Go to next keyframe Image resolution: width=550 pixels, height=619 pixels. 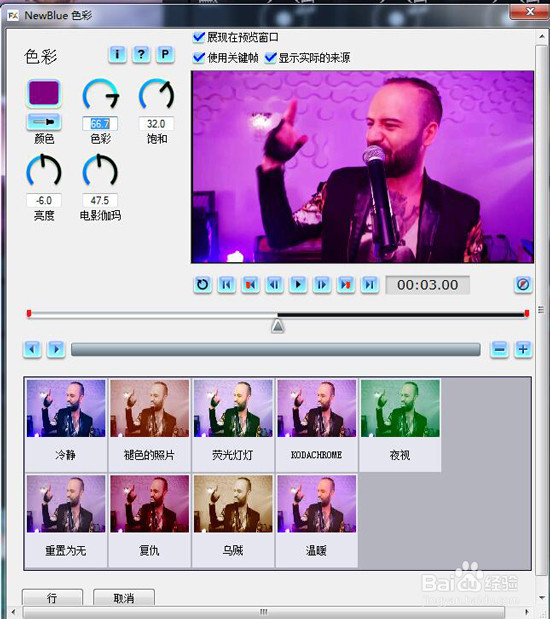pyautogui.click(x=345, y=285)
